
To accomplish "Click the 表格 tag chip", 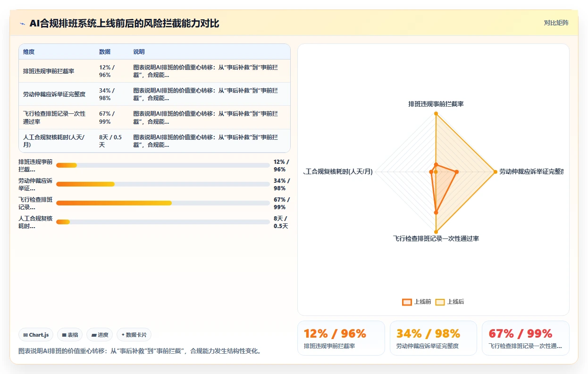I will (70, 335).
